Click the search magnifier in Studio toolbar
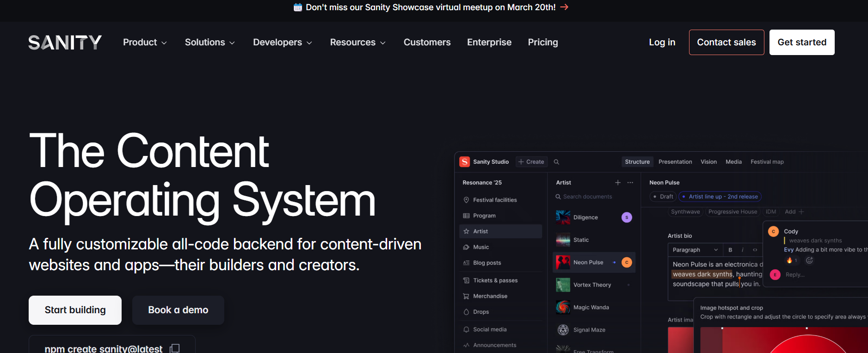This screenshot has height=353, width=868. pos(556,162)
